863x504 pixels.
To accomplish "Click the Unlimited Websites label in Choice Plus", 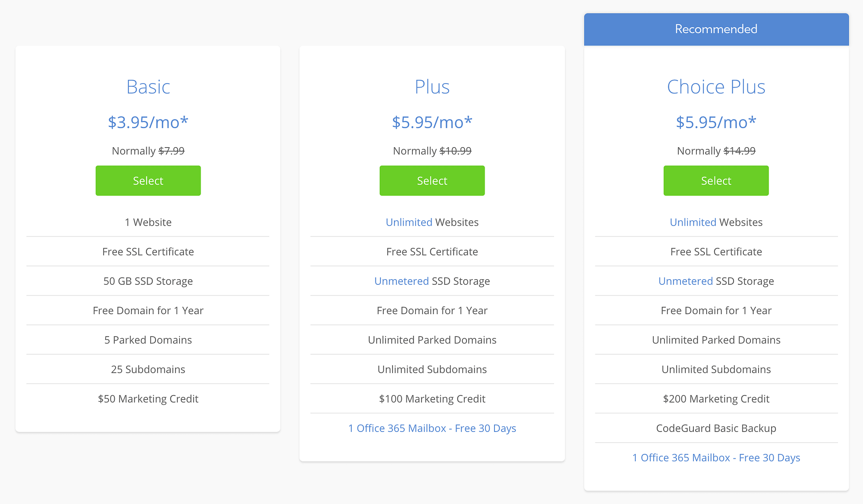I will point(715,222).
